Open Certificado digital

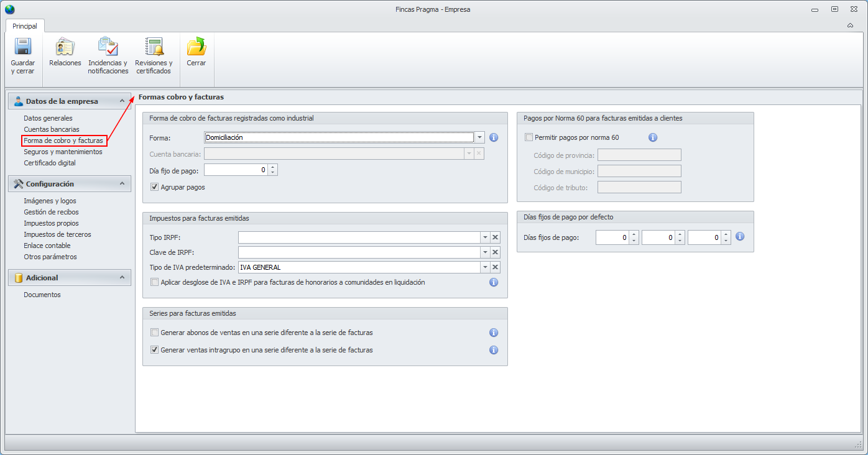point(50,163)
